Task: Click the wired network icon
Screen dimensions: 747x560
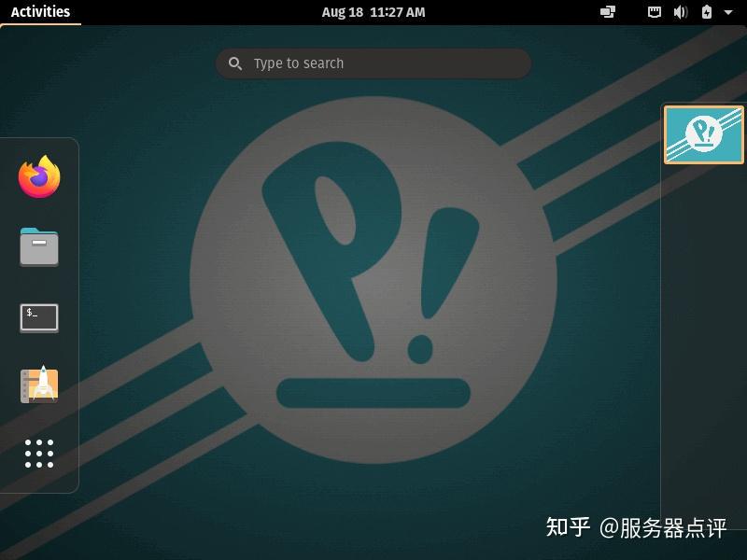Action: [x=655, y=12]
